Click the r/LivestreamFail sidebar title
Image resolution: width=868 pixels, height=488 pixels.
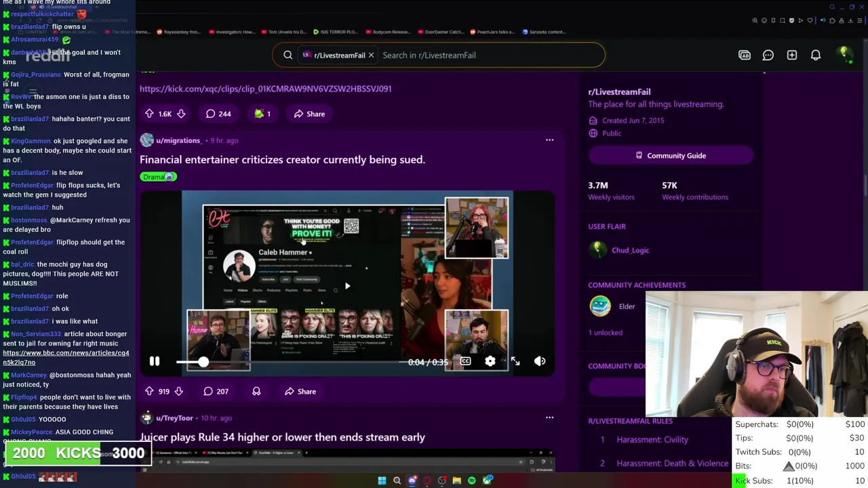coord(619,91)
